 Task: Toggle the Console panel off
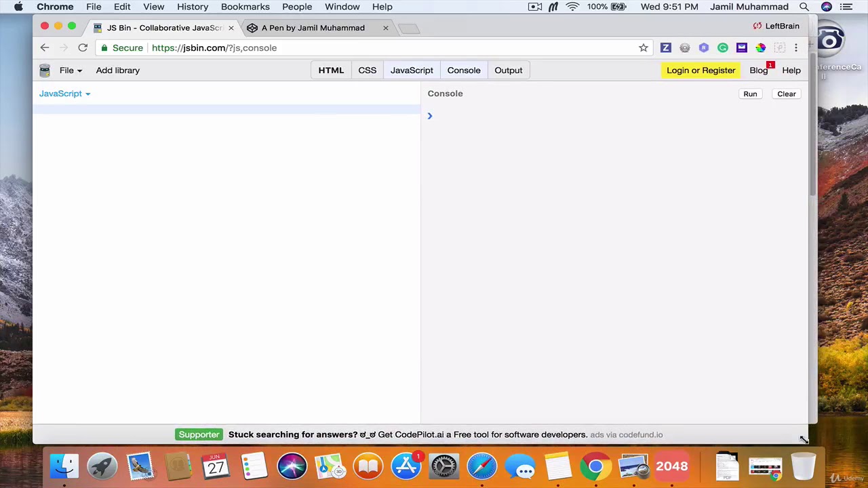464,70
